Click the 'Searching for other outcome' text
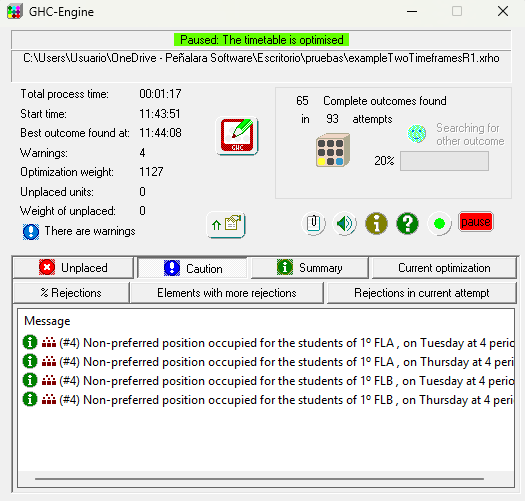 pyautogui.click(x=470, y=134)
